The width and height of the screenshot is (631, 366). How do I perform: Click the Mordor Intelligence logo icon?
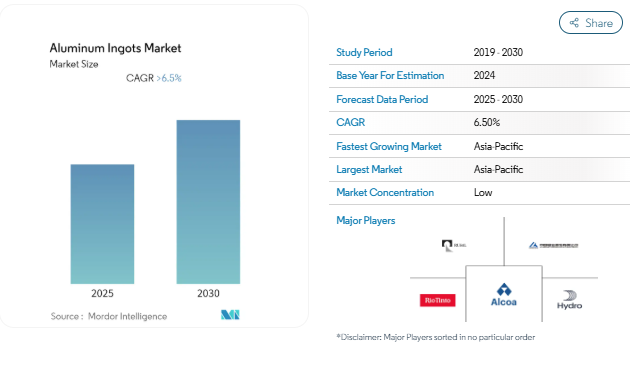coord(230,314)
